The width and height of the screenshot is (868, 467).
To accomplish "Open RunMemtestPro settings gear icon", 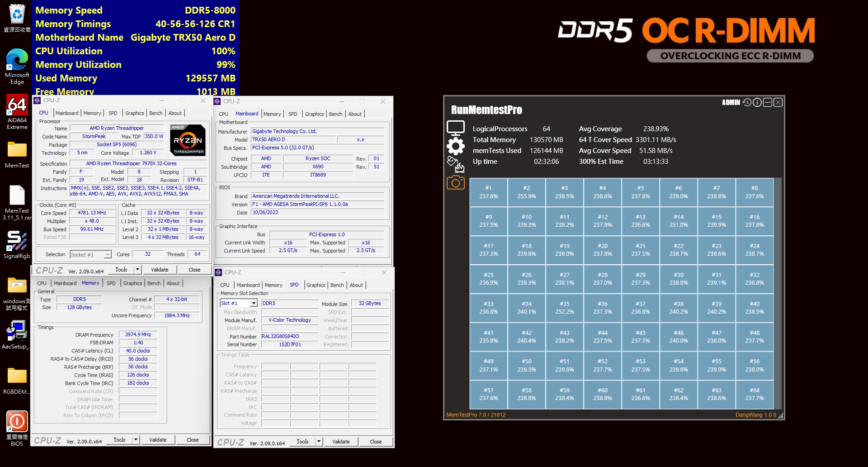I will 455,146.
